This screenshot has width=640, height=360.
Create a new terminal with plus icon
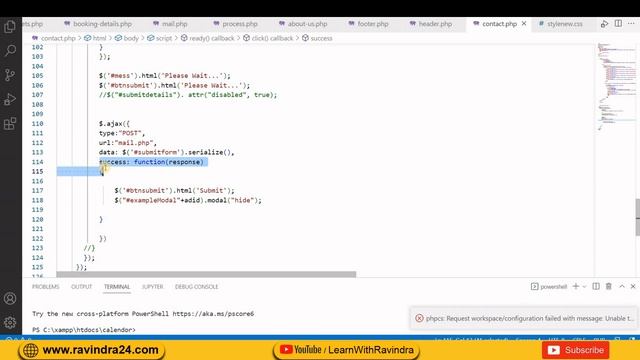(576, 287)
